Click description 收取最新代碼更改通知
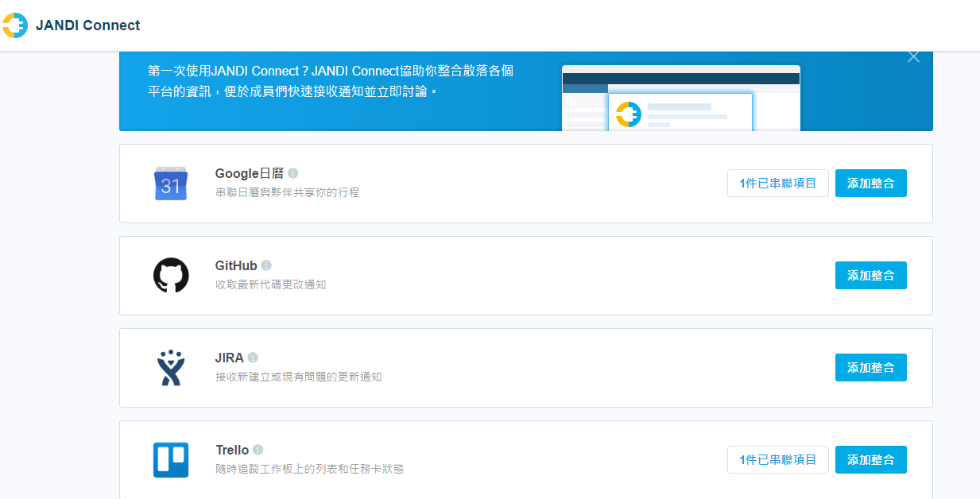This screenshot has height=499, width=980. click(270, 284)
